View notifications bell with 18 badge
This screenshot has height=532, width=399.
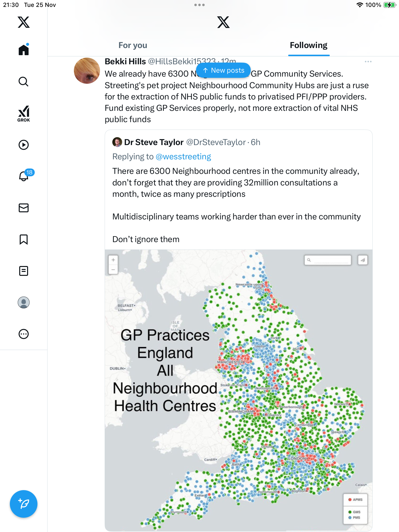tap(24, 176)
